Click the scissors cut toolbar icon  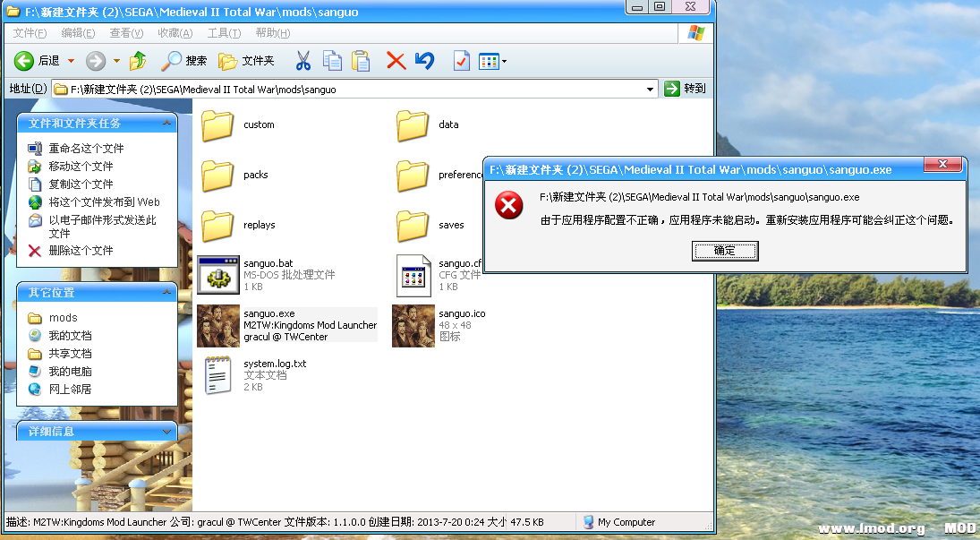click(304, 61)
